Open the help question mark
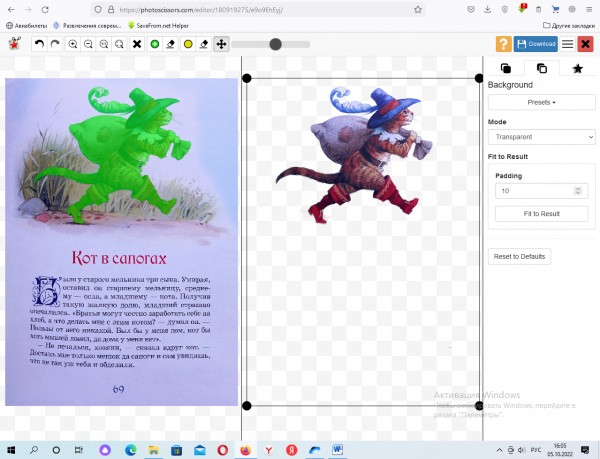Viewport: 600px width, 459px height. [504, 44]
